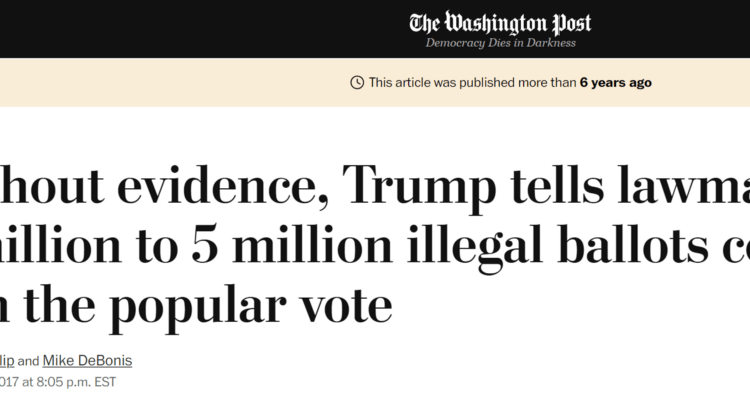Click The Washington Post logo
This screenshot has height=406, width=750.
pyautogui.click(x=500, y=23)
